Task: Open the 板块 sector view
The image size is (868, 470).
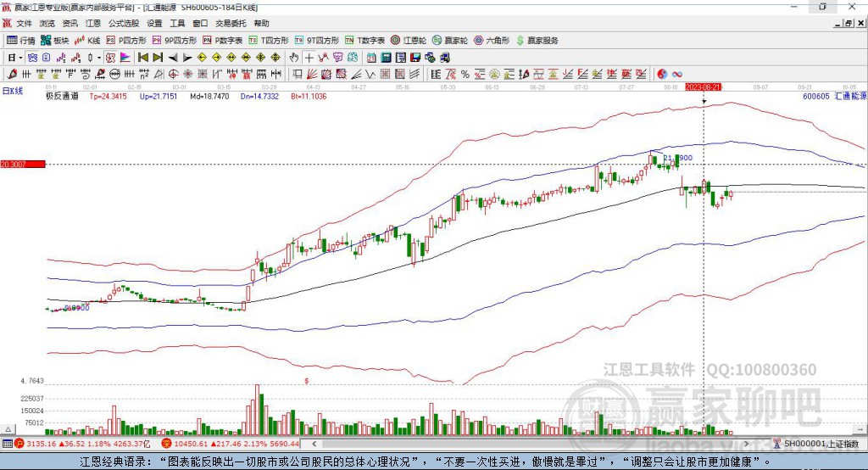Action: click(x=55, y=41)
